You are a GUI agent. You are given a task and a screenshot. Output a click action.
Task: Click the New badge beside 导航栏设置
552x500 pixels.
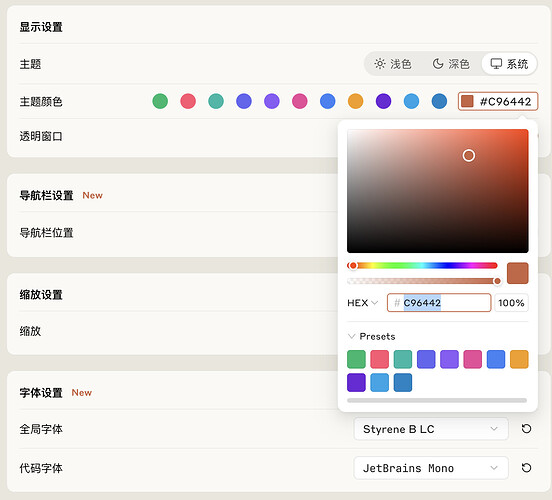point(93,195)
